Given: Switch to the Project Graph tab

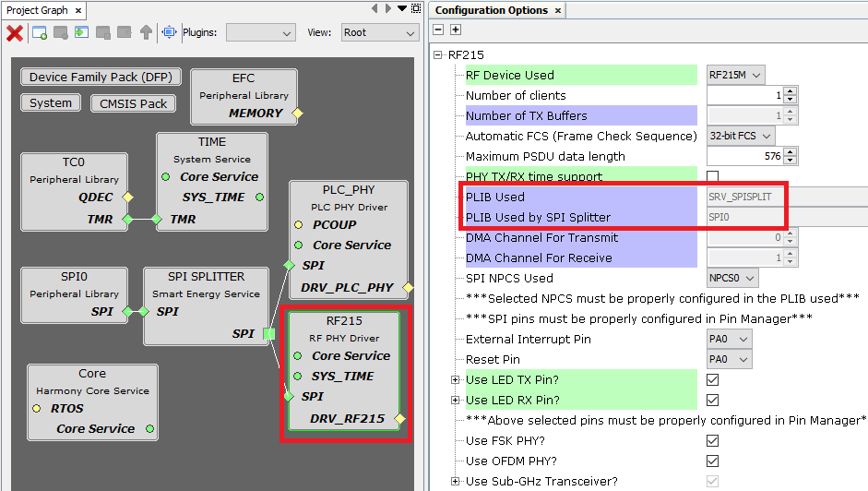Looking at the screenshot, I should (37, 10).
